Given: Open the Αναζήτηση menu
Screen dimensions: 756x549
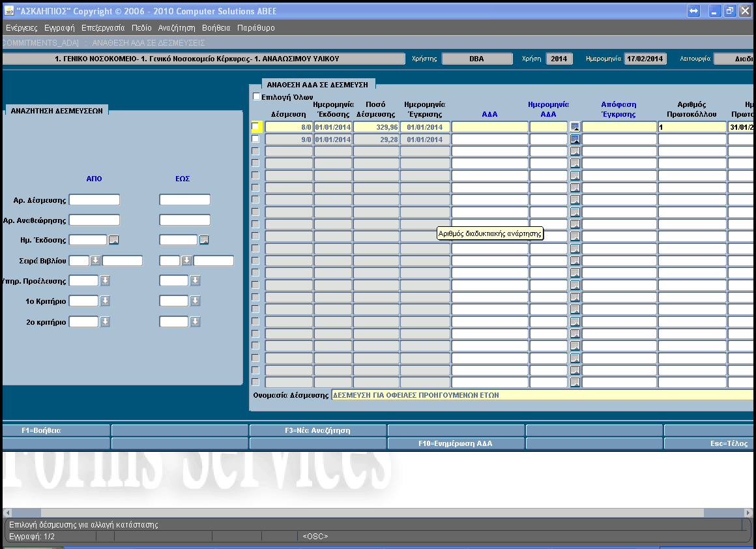Looking at the screenshot, I should (177, 28).
